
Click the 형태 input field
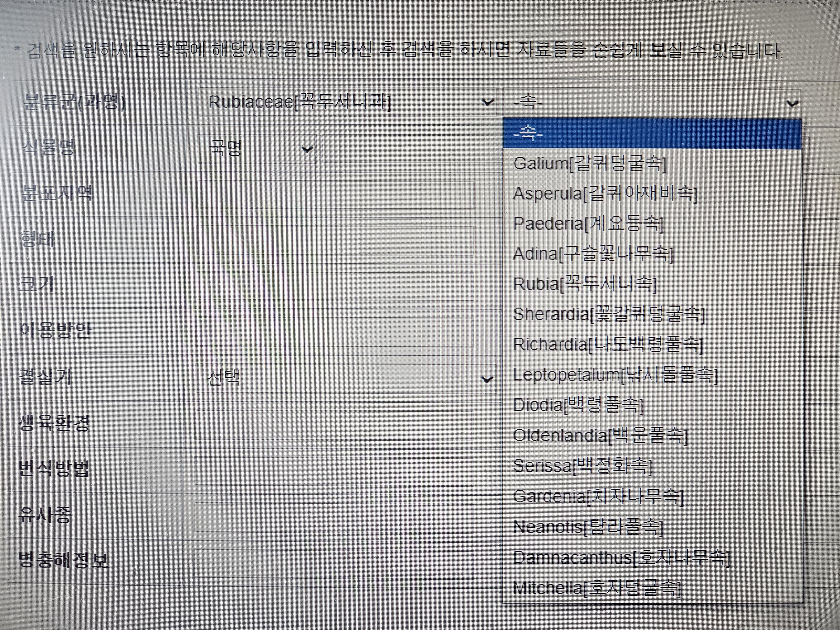(335, 240)
